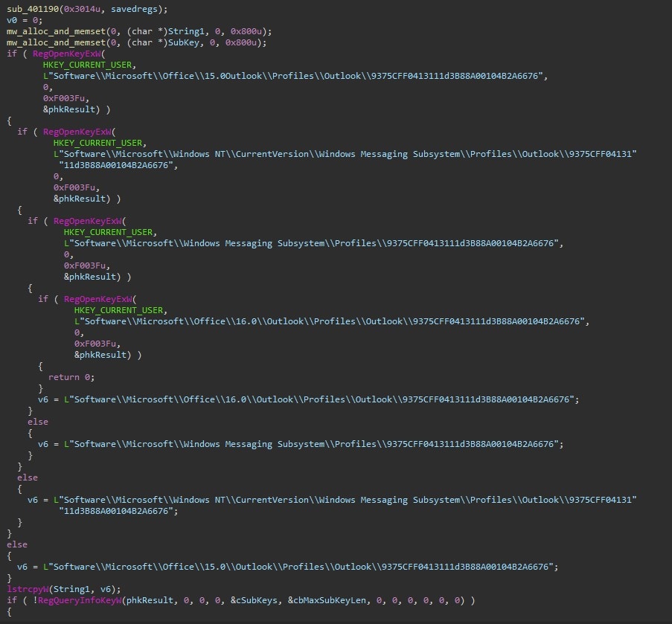Viewport: 672px width, 624px height.
Task: Click the sub_401190 function call
Action: 33,9
